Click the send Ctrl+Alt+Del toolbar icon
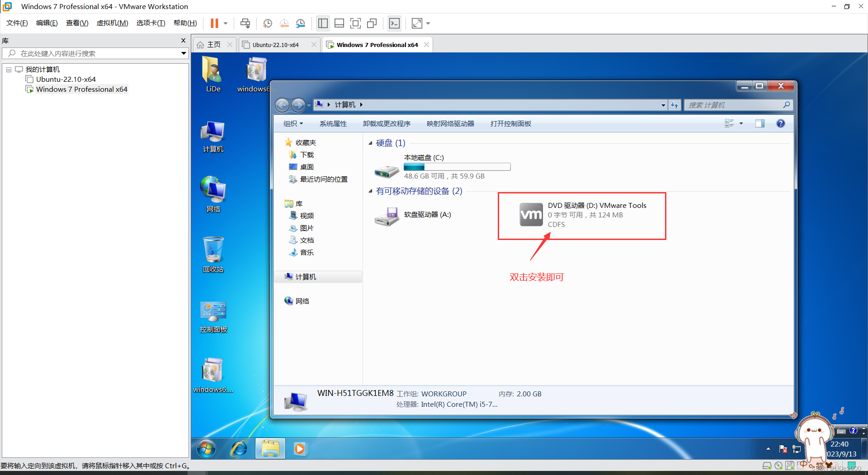This screenshot has width=868, height=475. tap(245, 23)
